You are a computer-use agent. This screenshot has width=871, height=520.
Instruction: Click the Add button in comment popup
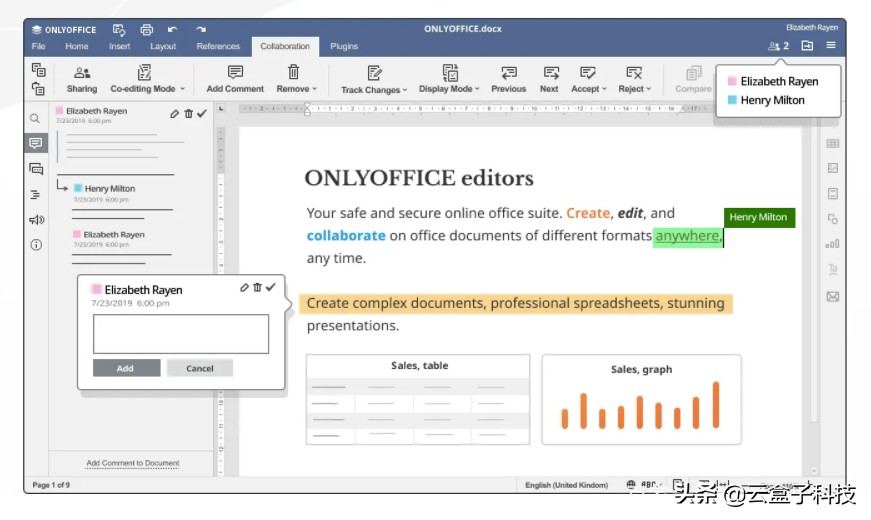(126, 368)
